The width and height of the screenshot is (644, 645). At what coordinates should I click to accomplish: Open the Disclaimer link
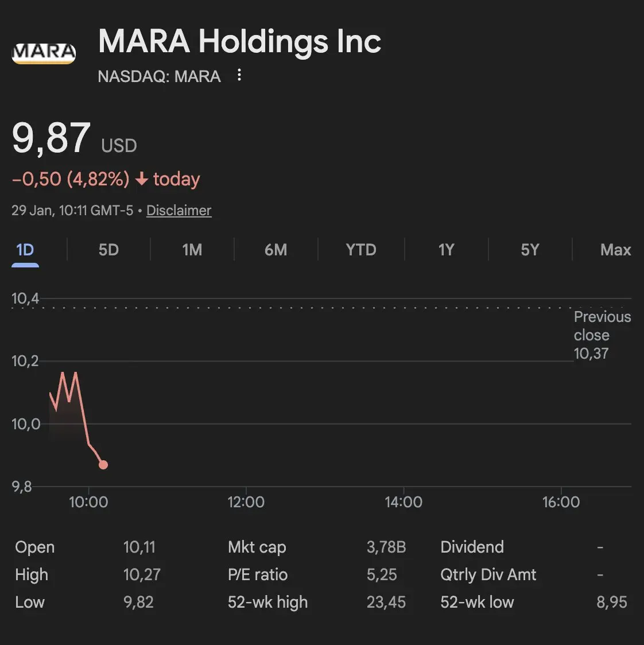(x=179, y=211)
